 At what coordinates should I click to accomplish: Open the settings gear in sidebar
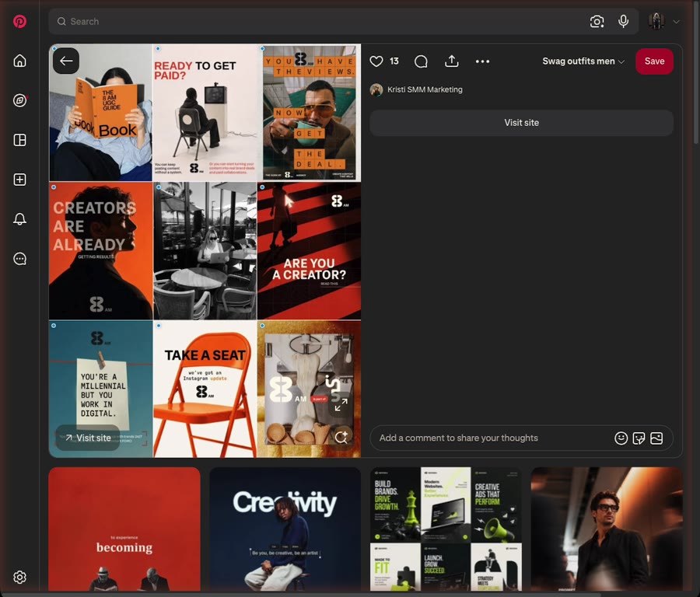(x=19, y=577)
